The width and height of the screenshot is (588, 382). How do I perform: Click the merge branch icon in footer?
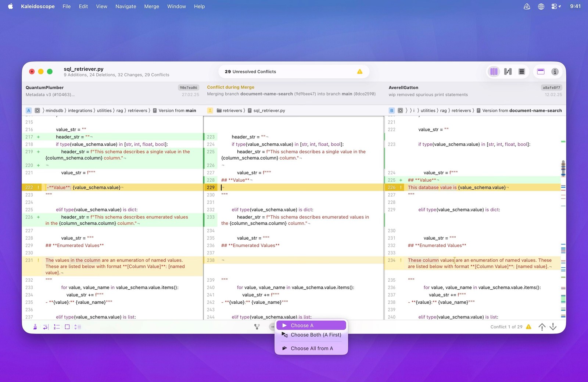point(257,326)
